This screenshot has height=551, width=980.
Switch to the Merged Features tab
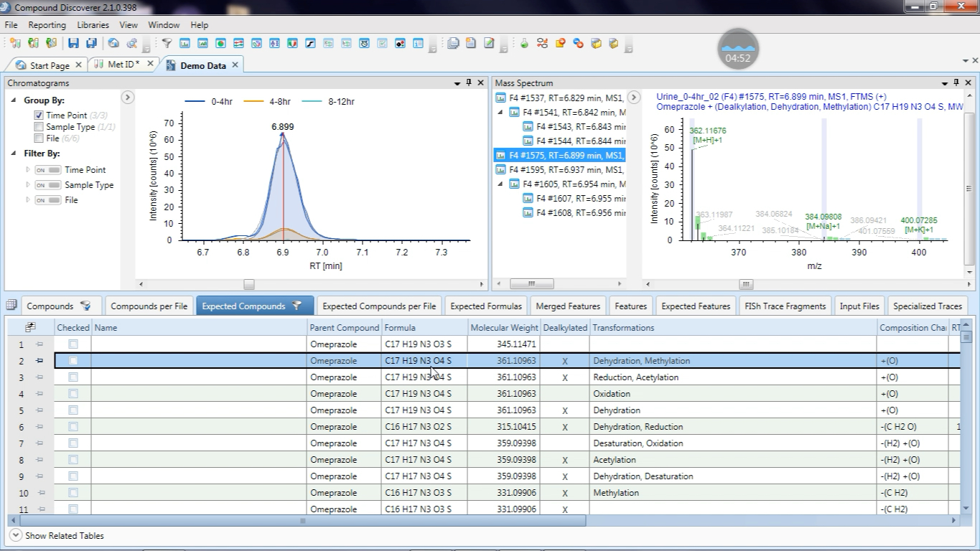[568, 306]
